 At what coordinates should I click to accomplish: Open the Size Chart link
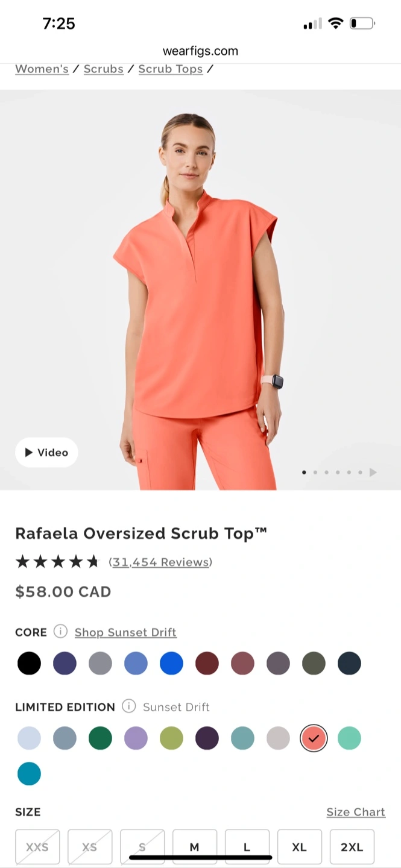(356, 812)
